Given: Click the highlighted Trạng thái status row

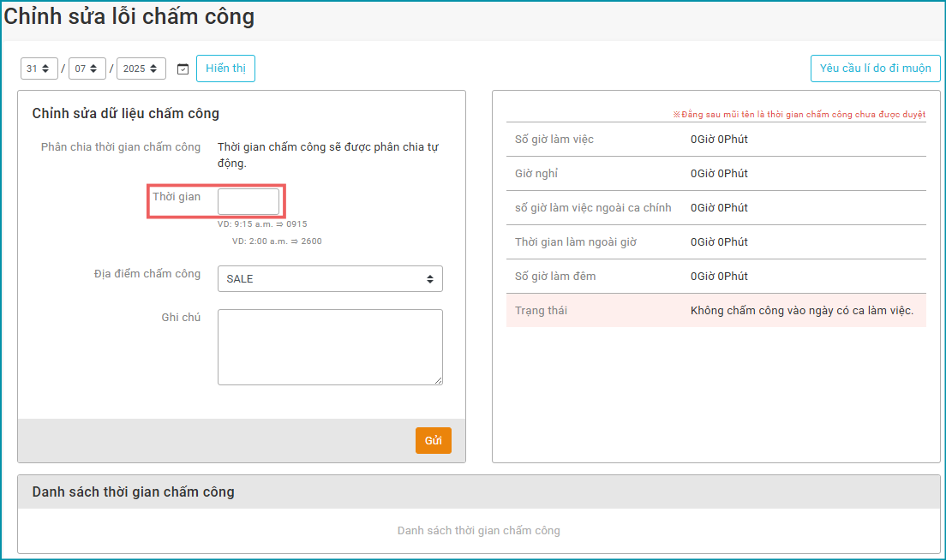Looking at the screenshot, I should (x=715, y=311).
